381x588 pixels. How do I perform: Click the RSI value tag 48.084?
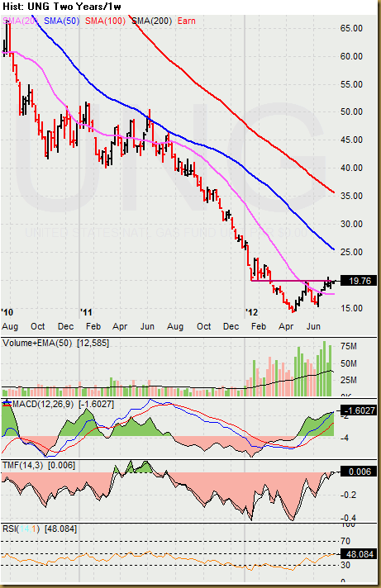tap(359, 554)
